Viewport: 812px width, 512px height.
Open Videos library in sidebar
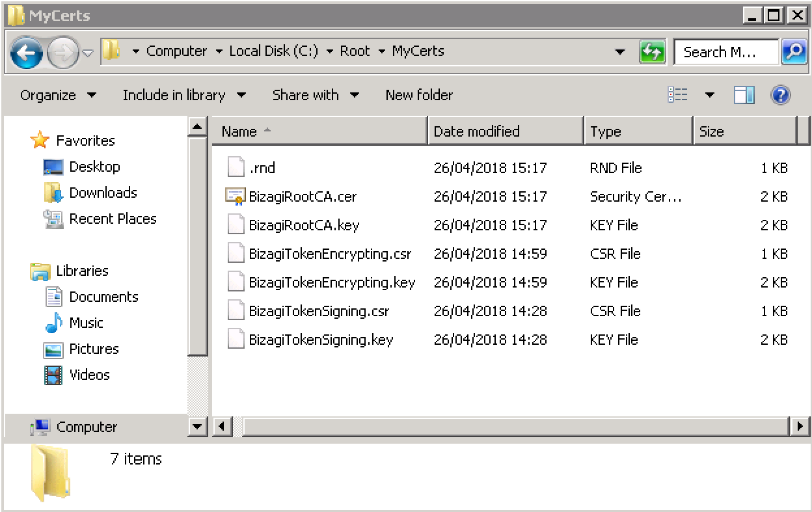point(89,375)
